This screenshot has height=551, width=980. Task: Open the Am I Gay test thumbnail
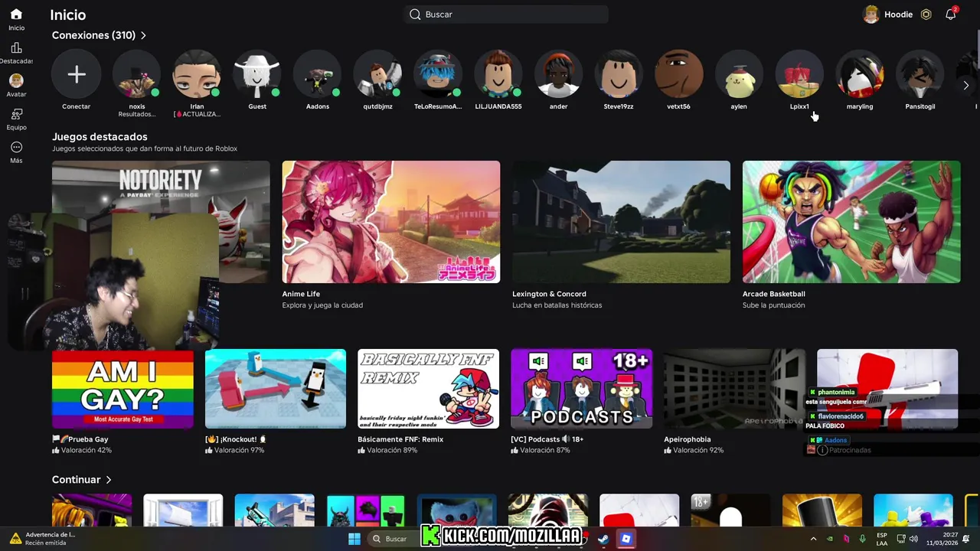point(122,390)
